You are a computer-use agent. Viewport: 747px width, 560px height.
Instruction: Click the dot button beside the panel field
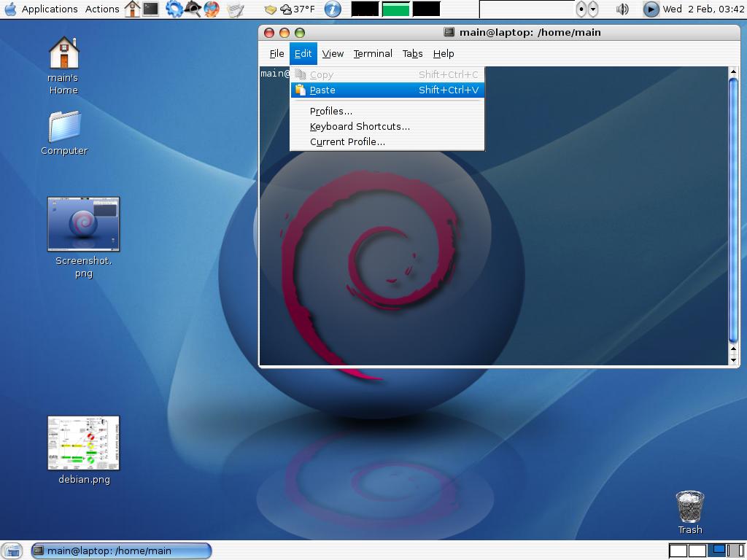581,9
